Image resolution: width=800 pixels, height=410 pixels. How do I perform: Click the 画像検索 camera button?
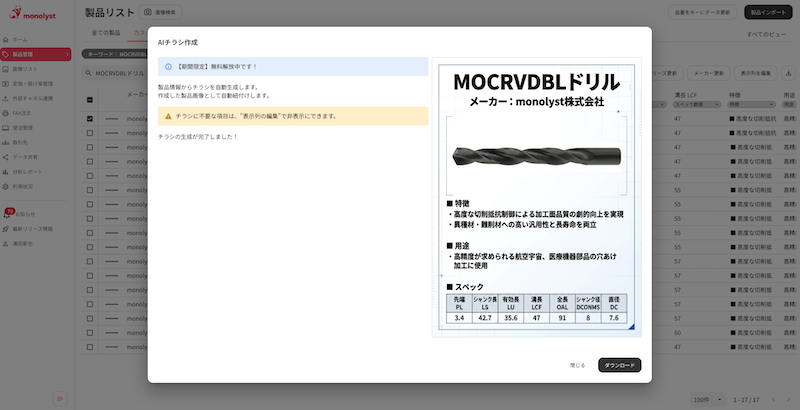(161, 12)
